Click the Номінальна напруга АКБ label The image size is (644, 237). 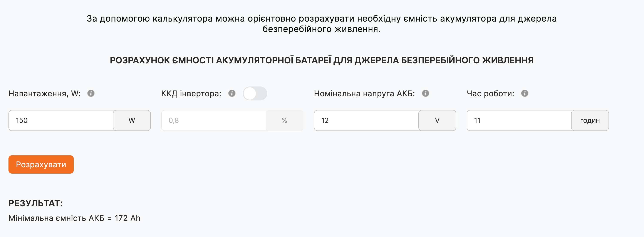pyautogui.click(x=364, y=94)
